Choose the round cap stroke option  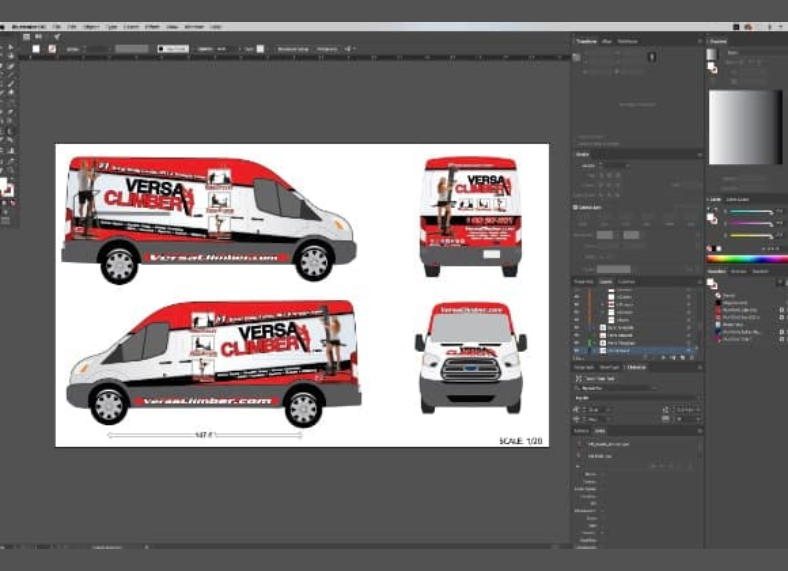click(x=610, y=175)
